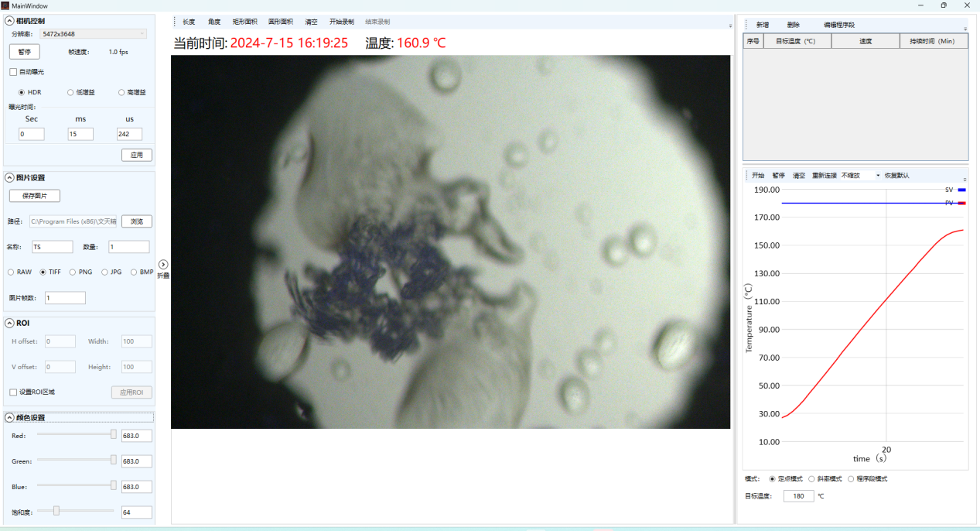Collapse the 图片设置 section chevron
Screen dimensions: 980x531
(x=10, y=177)
